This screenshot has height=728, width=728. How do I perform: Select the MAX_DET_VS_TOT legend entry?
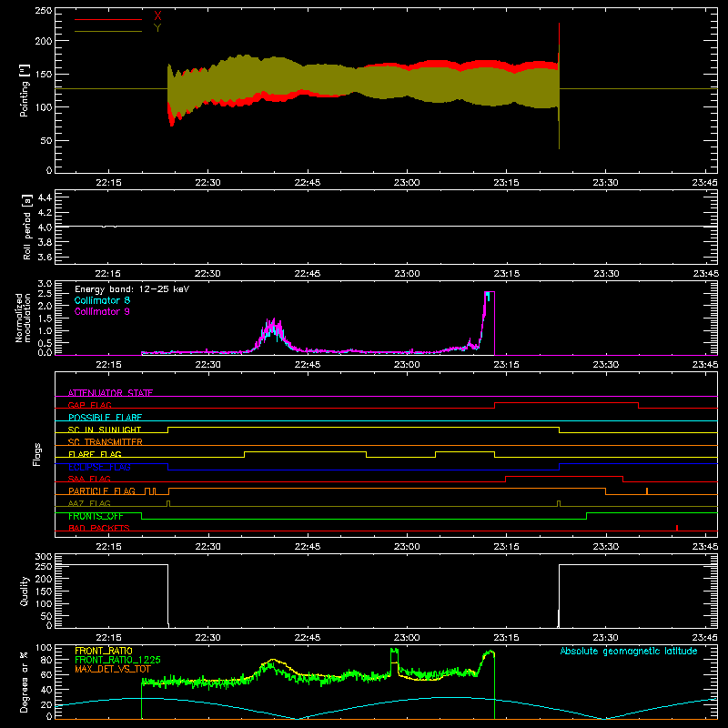point(113,669)
